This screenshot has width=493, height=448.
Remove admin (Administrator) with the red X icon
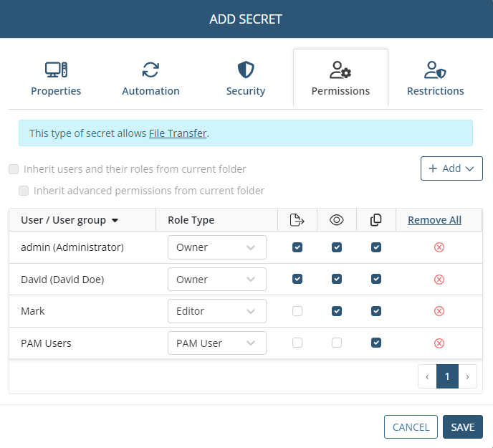click(439, 247)
